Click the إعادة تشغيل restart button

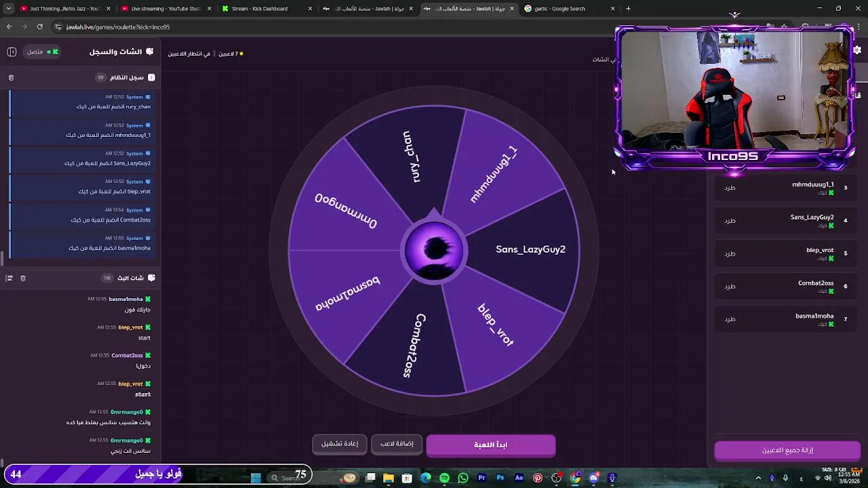[x=340, y=443]
